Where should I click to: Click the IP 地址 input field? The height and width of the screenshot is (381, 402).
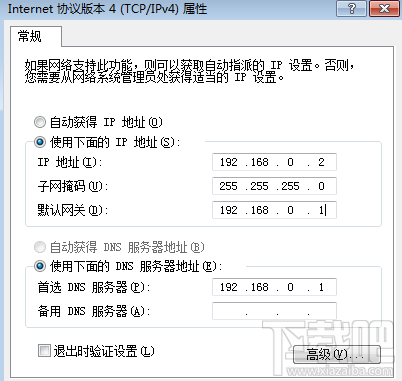274,162
